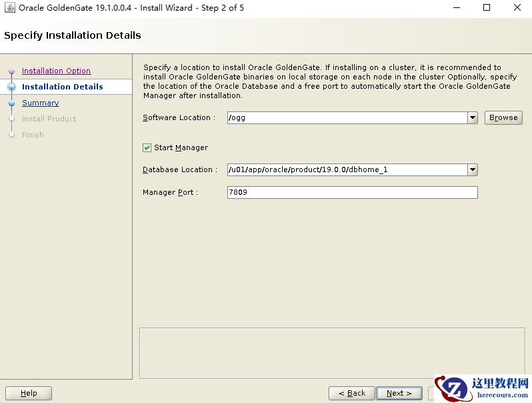532x403 pixels.
Task: Jump to the Summary step link
Action: point(41,103)
